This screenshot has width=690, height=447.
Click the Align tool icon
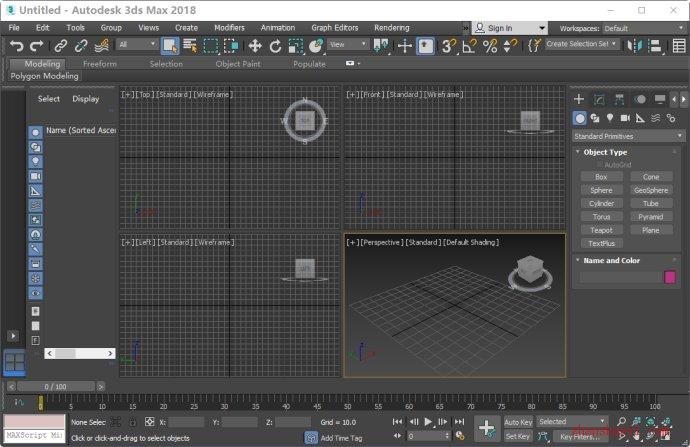656,46
